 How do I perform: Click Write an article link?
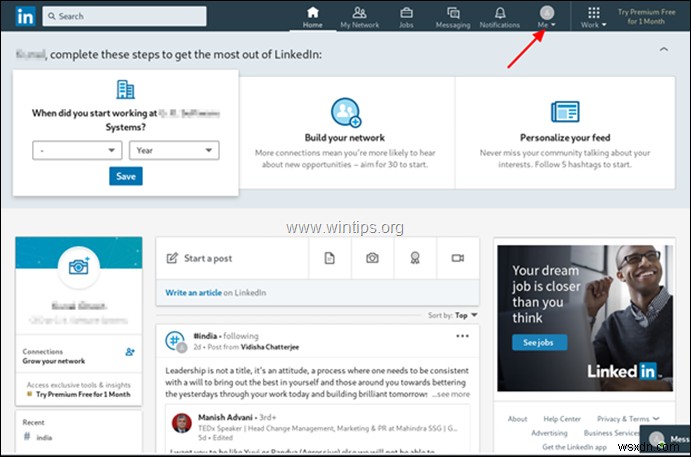[193, 293]
